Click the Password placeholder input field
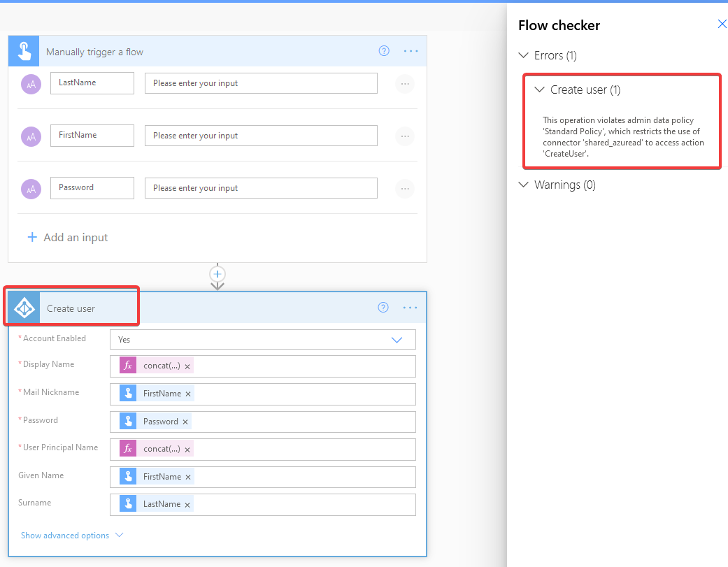The image size is (728, 567). pyautogui.click(x=261, y=187)
